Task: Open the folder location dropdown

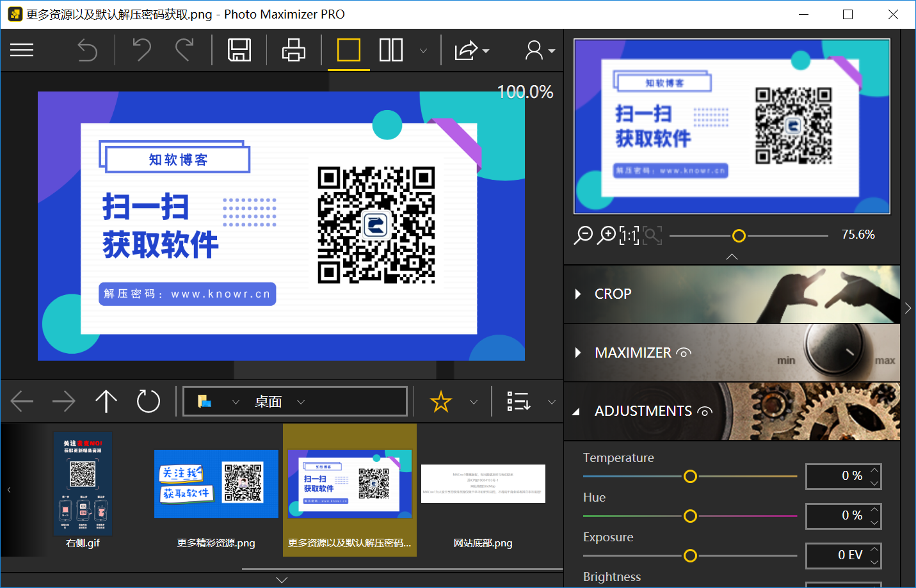Action: (x=235, y=402)
